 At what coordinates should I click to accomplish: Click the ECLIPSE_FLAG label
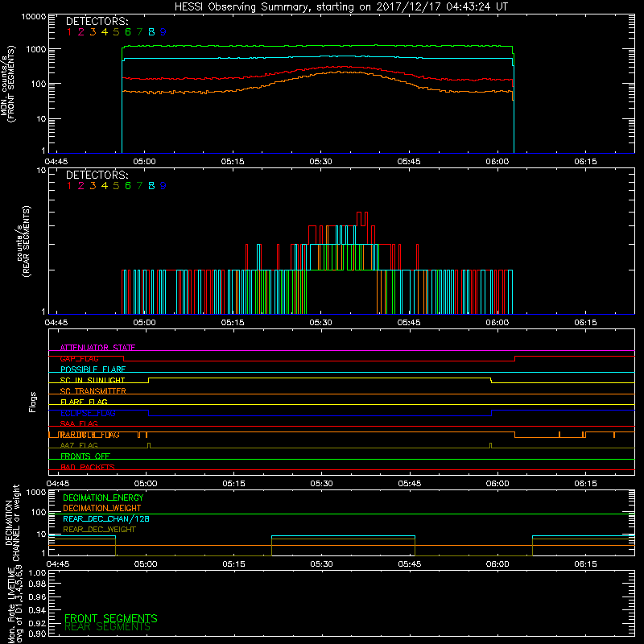[x=88, y=413]
